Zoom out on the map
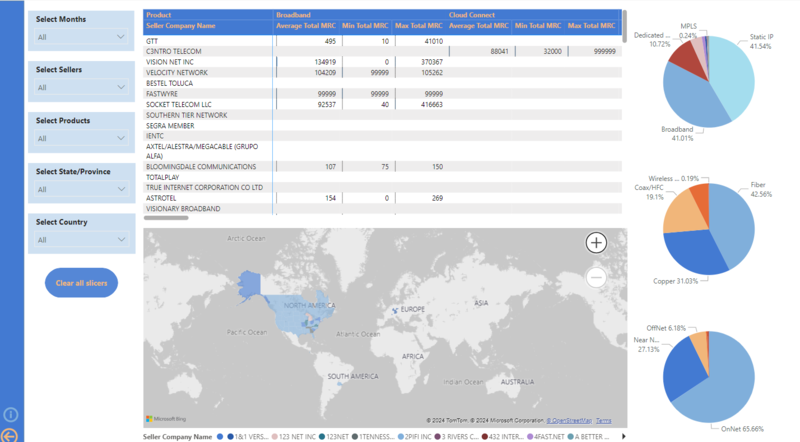The image size is (800, 442). point(596,277)
